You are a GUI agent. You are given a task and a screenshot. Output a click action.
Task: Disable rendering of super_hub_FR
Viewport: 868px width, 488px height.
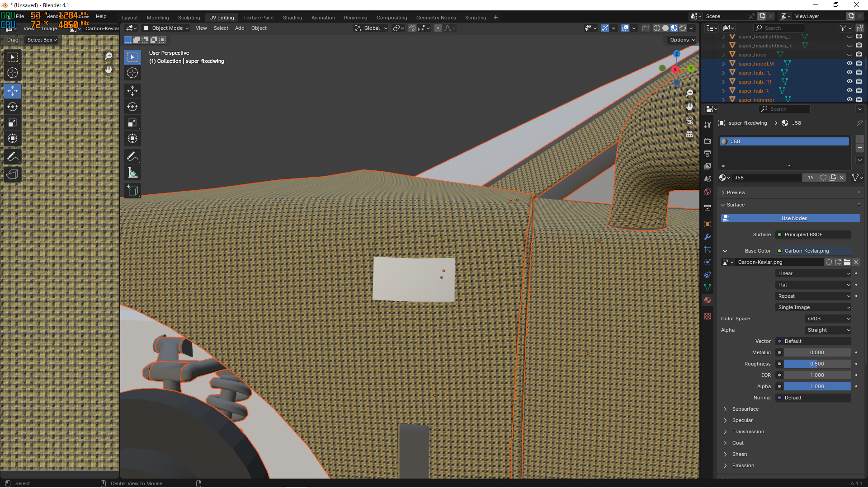click(859, 82)
